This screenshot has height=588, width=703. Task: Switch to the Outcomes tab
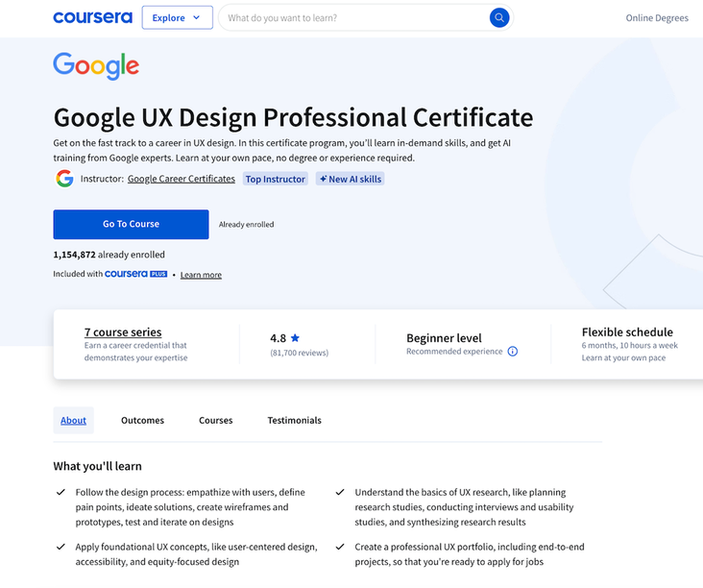pos(142,420)
